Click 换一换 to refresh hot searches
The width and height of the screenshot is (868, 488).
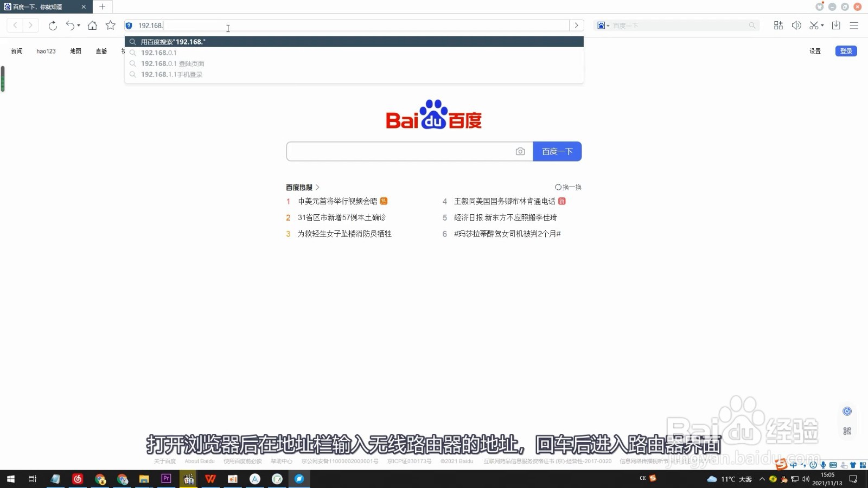[x=568, y=187]
